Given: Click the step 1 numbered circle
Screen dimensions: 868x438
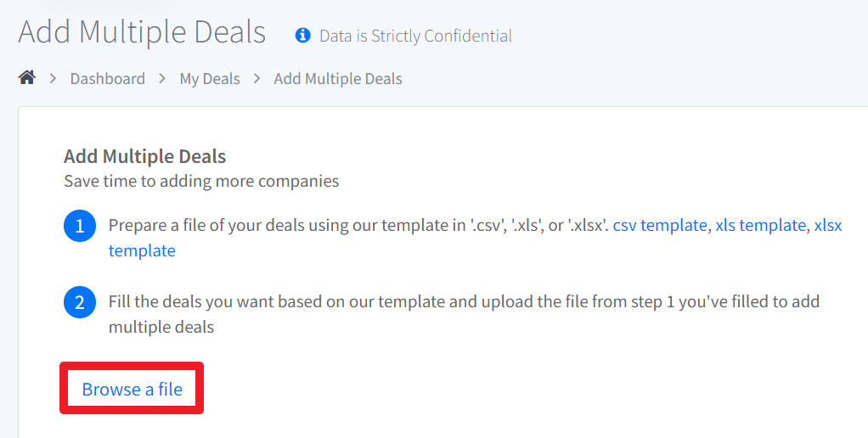Looking at the screenshot, I should click(x=80, y=226).
